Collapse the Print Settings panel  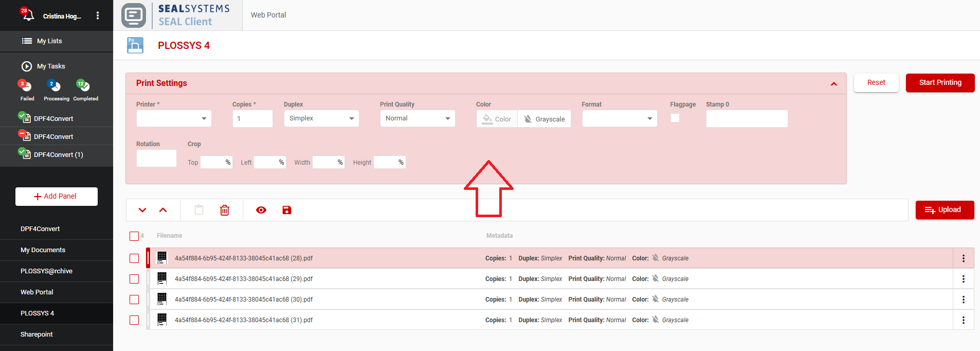(x=833, y=84)
